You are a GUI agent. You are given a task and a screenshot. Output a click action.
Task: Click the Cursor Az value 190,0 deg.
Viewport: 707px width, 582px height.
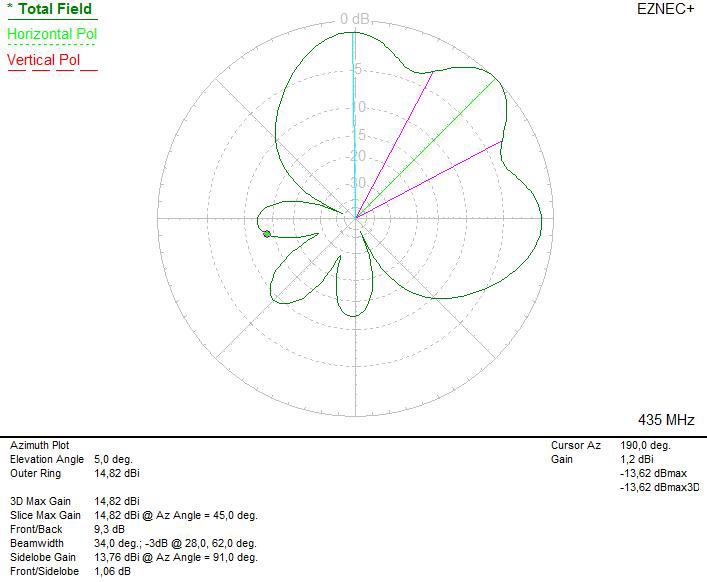[645, 445]
